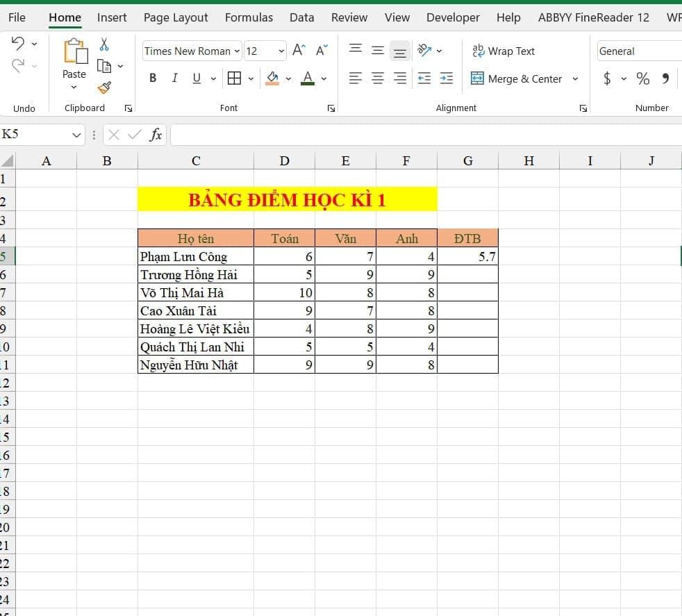The height and width of the screenshot is (616, 682).
Task: Decrease font size with the smaller A icon
Action: point(322,51)
